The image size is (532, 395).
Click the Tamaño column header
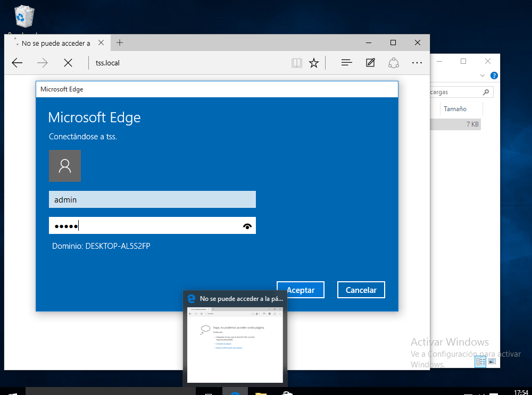coord(455,108)
